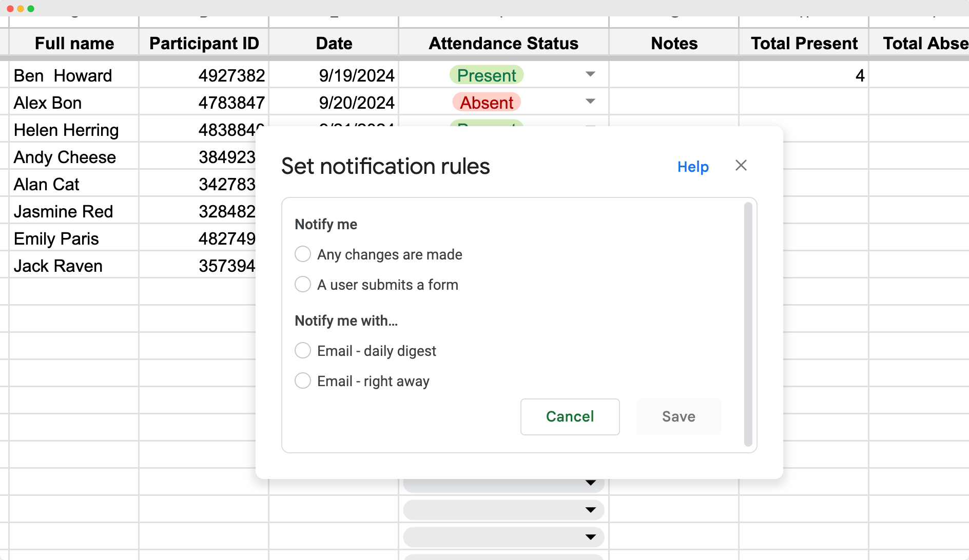Screen dimensions: 969x560
Task: Cancel the notification rules dialog
Action: click(570, 416)
